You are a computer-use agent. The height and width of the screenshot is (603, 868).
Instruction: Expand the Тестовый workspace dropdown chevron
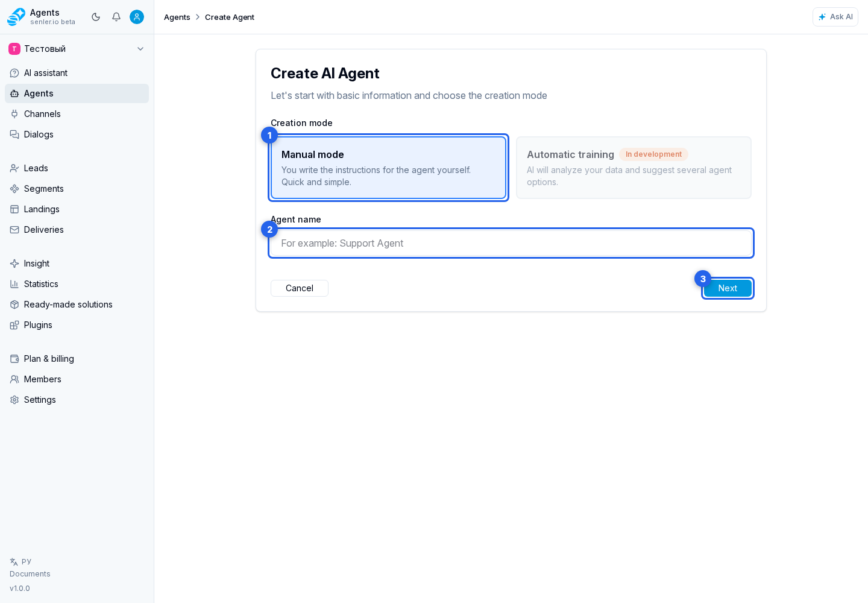tap(140, 49)
